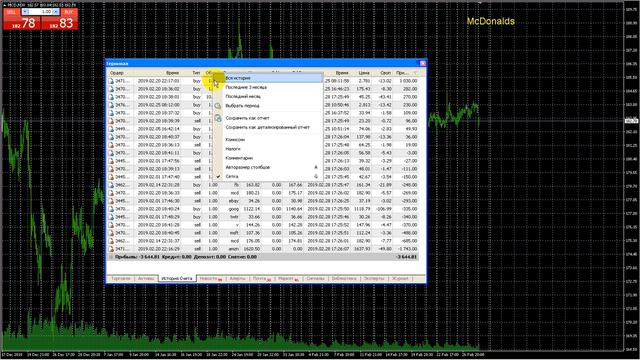Click order icon of the msft sell row
This screenshot has height=360, width=640.
point(111,233)
